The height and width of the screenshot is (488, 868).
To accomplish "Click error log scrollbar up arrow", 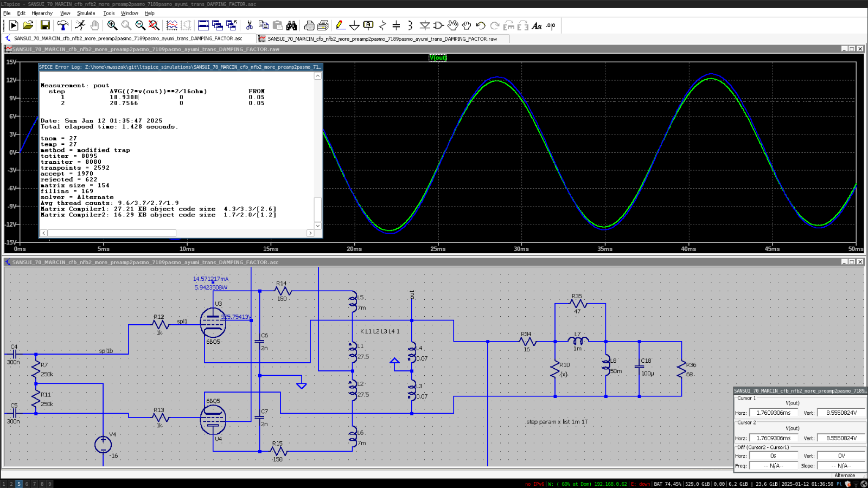I will (x=318, y=76).
